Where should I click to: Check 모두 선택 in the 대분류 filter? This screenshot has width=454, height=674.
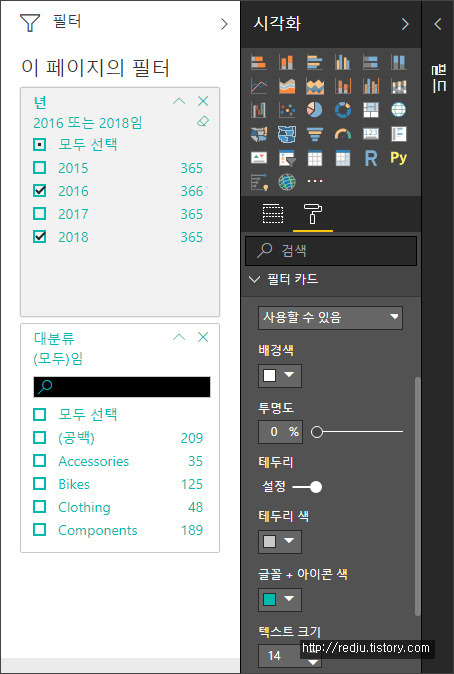click(x=40, y=414)
